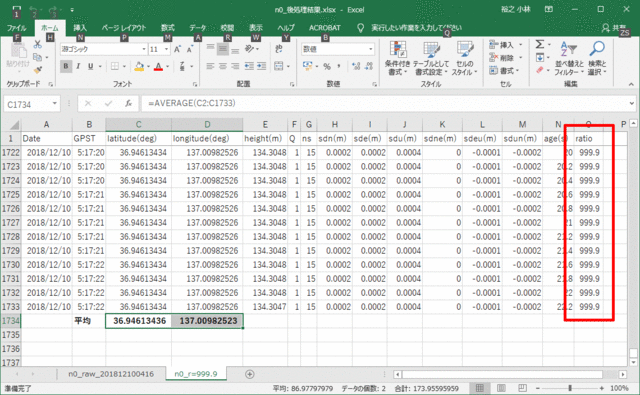Align text left
640x395 pixels.
click(x=210, y=66)
